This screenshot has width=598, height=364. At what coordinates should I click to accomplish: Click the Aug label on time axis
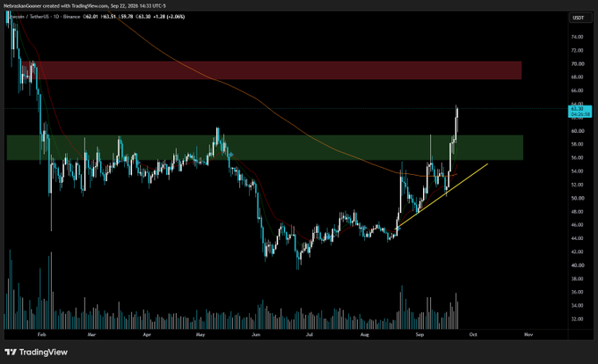[365, 335]
